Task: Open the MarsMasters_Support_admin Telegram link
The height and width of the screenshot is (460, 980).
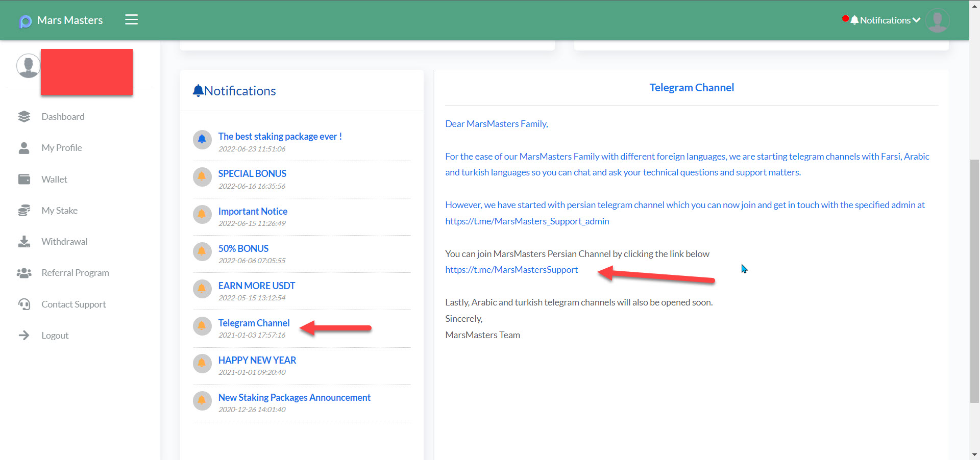Action: tap(527, 221)
